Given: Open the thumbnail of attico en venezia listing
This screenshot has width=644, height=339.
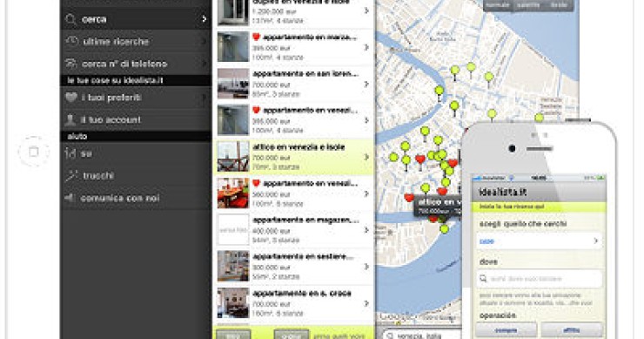Looking at the screenshot, I should click(233, 157).
